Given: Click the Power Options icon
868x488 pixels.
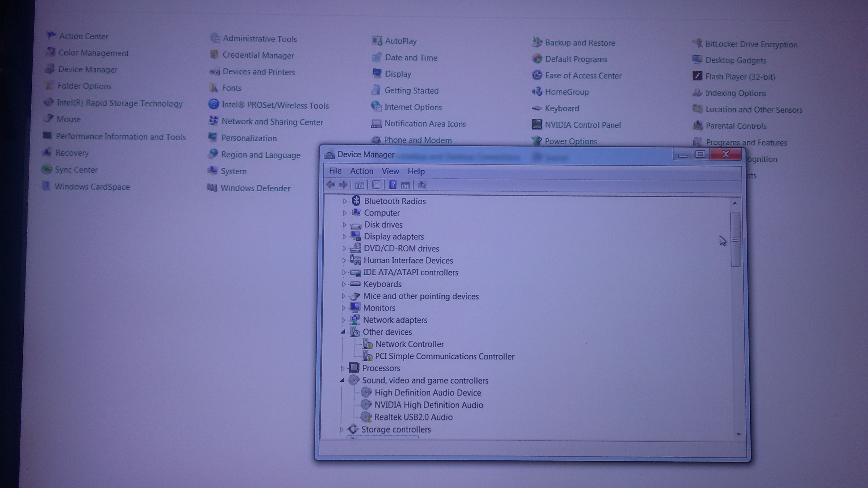Looking at the screenshot, I should pyautogui.click(x=536, y=140).
